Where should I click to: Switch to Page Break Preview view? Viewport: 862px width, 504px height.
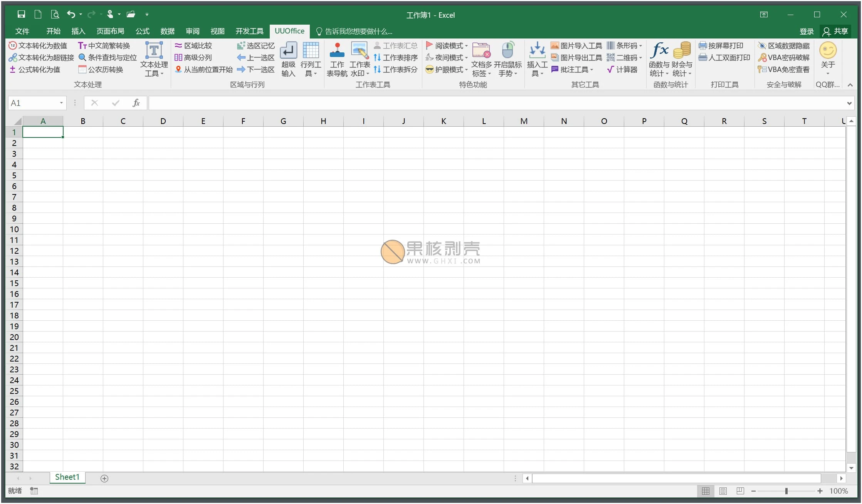tap(740, 491)
